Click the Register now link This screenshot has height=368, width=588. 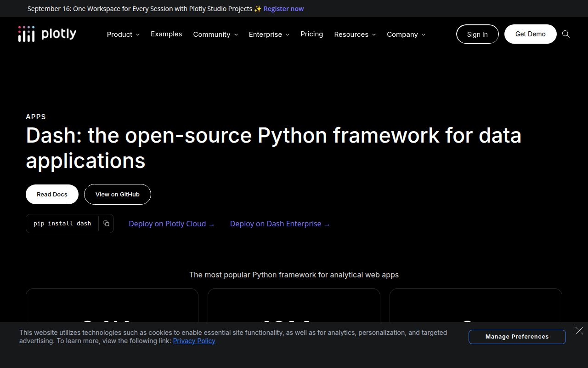pyautogui.click(x=283, y=9)
